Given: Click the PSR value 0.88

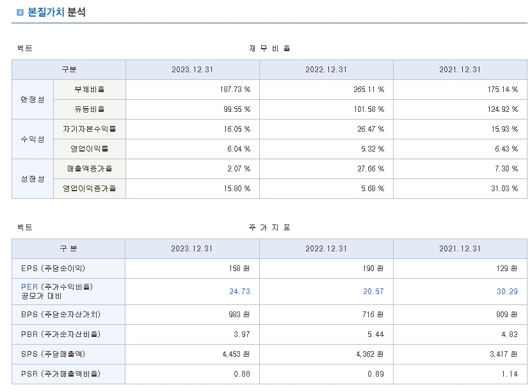Looking at the screenshot, I should pos(242,374).
